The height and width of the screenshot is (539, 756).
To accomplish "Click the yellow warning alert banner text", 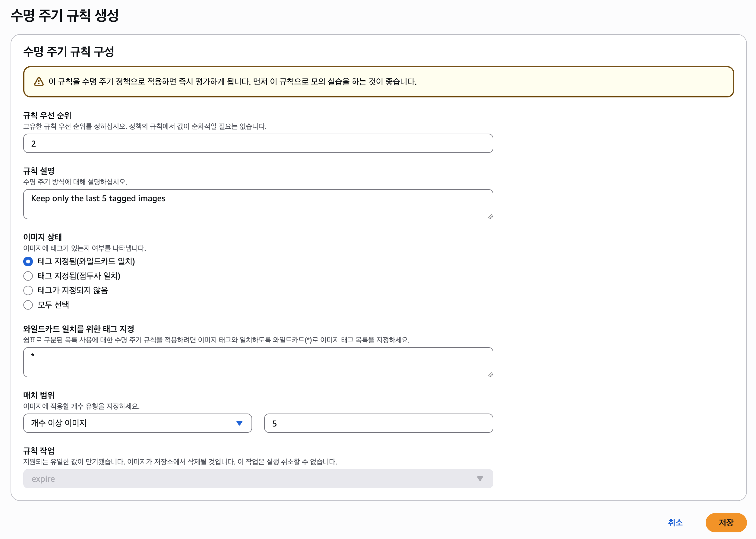I will click(x=232, y=82).
